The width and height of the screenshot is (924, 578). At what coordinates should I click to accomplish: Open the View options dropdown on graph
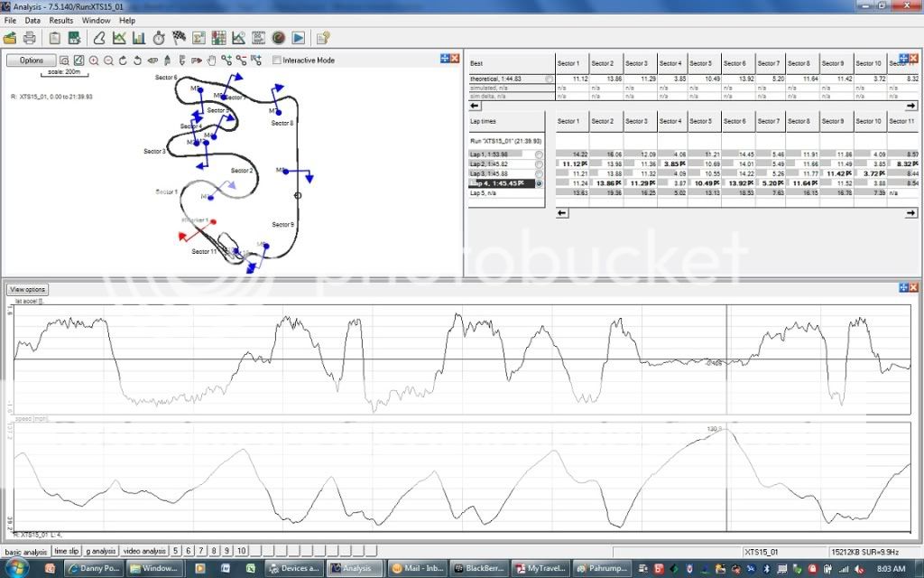click(x=27, y=290)
